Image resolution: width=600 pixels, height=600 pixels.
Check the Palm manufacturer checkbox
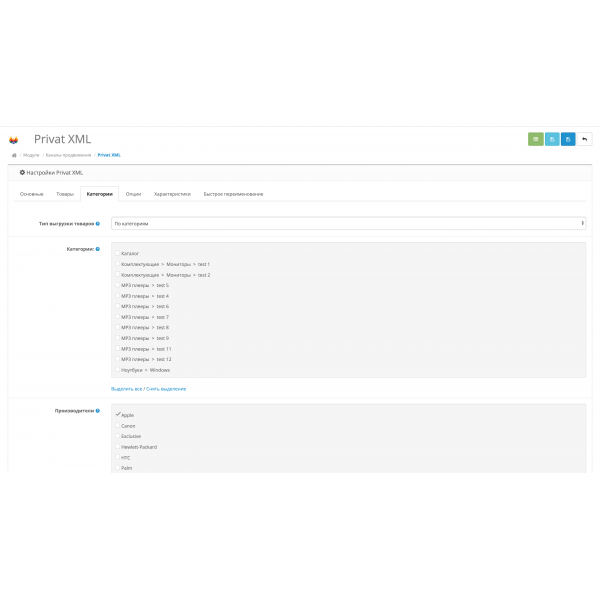click(x=117, y=468)
